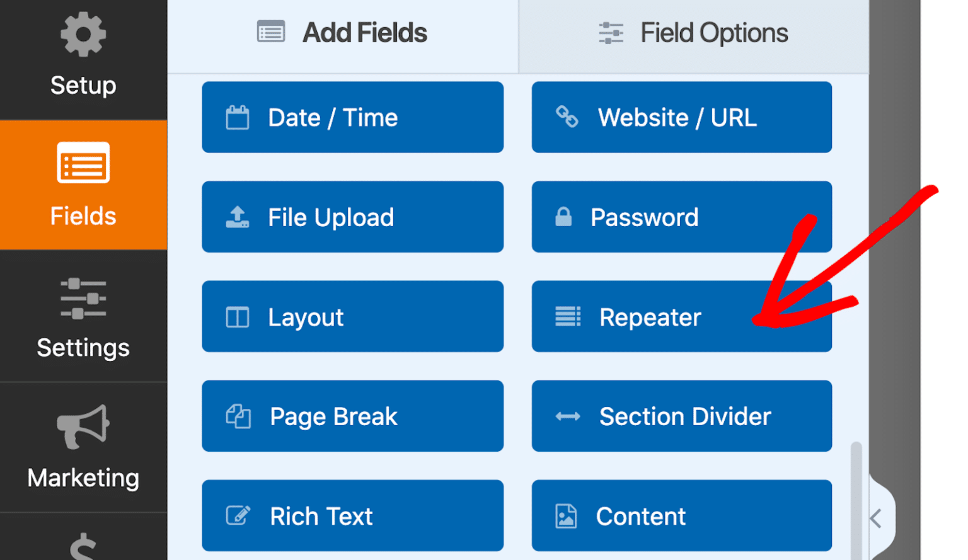Click the columns icon on Layout
The height and width of the screenshot is (560, 968).
click(x=238, y=317)
